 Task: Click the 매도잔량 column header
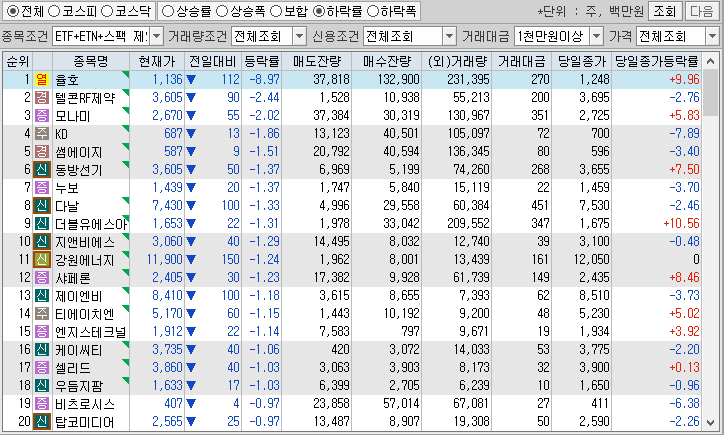point(317,61)
